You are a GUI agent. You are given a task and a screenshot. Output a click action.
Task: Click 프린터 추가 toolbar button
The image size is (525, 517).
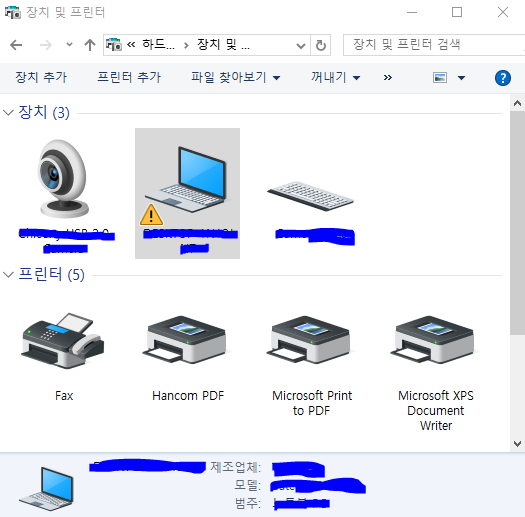coord(129,77)
